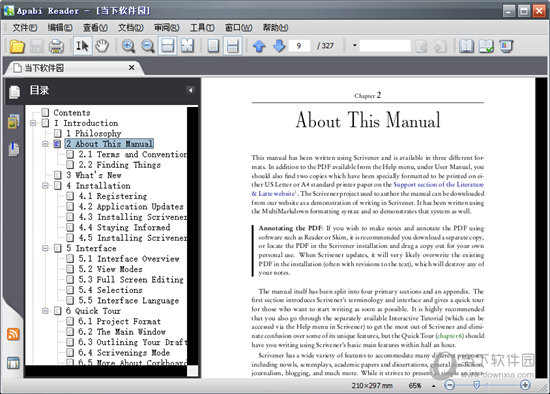550x394 pixels.
Task: Select 3 What's New entry
Action: tap(94, 175)
